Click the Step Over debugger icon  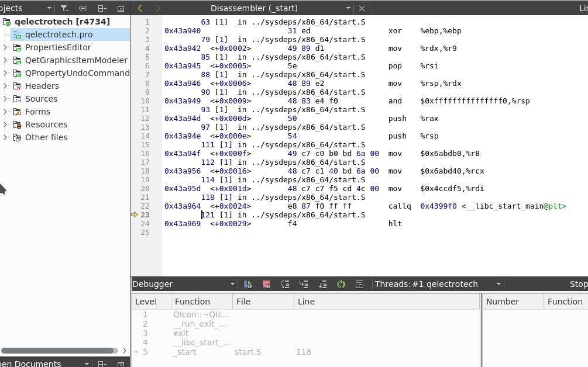click(285, 284)
